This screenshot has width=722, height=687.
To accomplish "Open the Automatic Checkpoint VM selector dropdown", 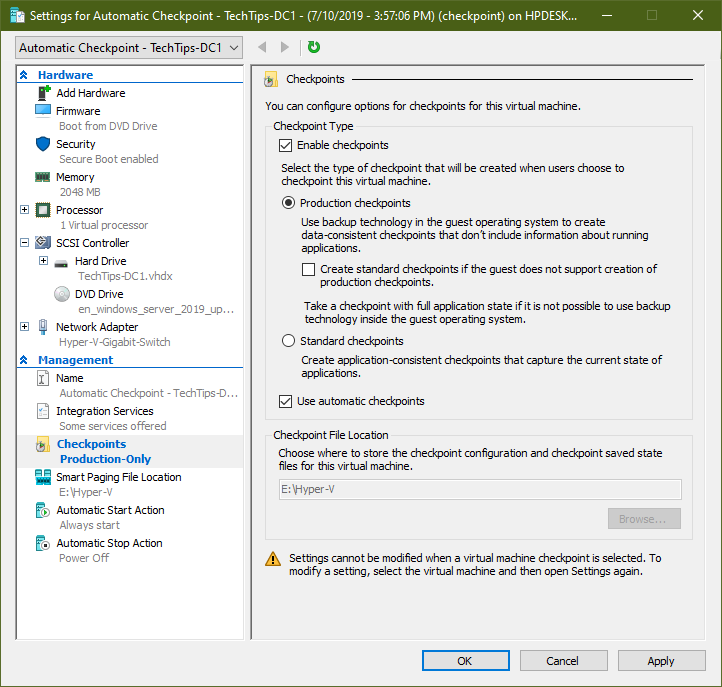I will 129,48.
